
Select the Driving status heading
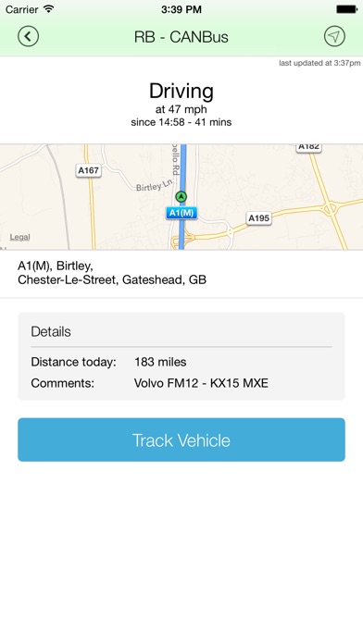(181, 91)
